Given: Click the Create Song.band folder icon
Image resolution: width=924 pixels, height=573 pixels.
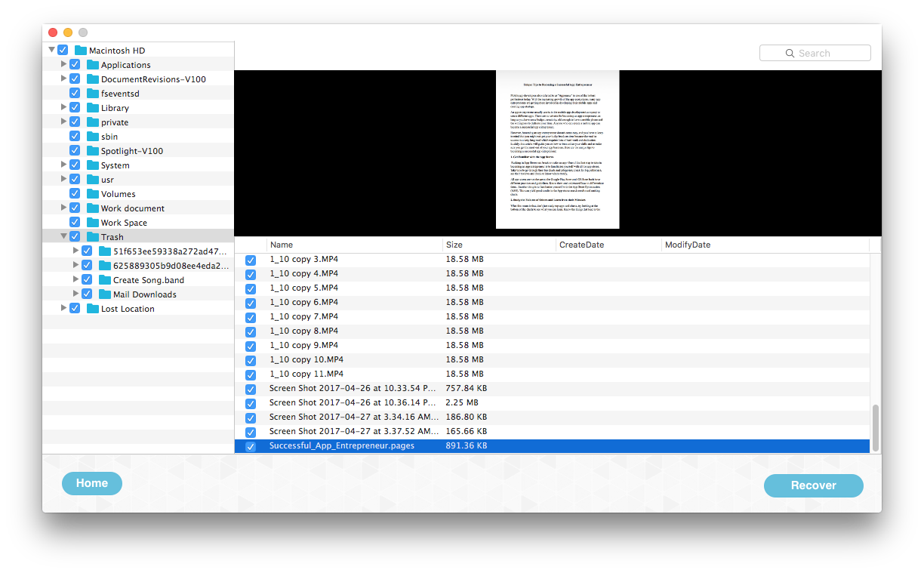Looking at the screenshot, I should point(105,280).
